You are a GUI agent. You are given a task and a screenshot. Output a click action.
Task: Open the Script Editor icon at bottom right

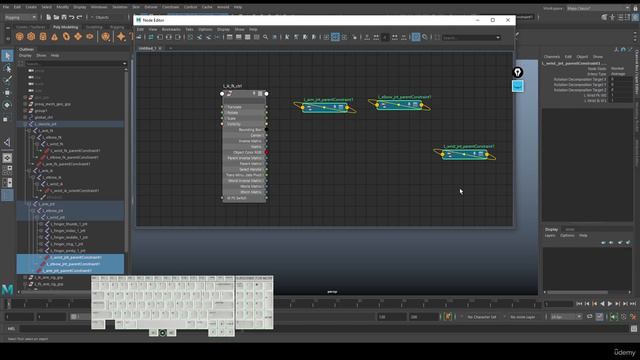tap(634, 329)
